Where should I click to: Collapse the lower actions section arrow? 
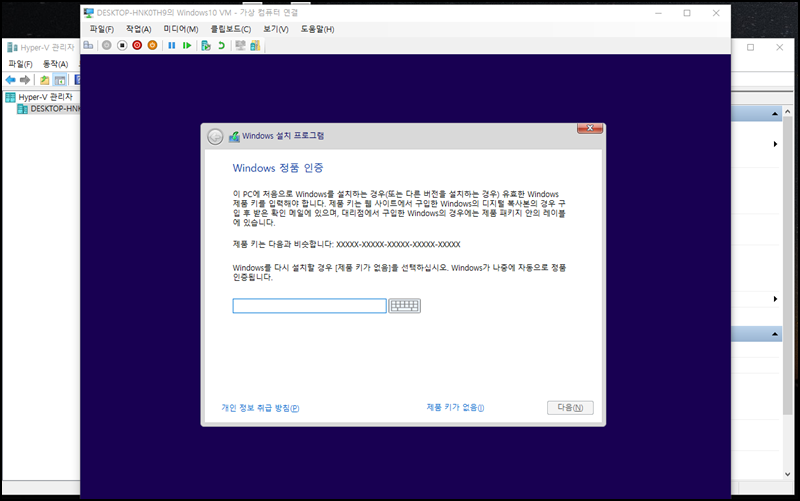coord(774,334)
